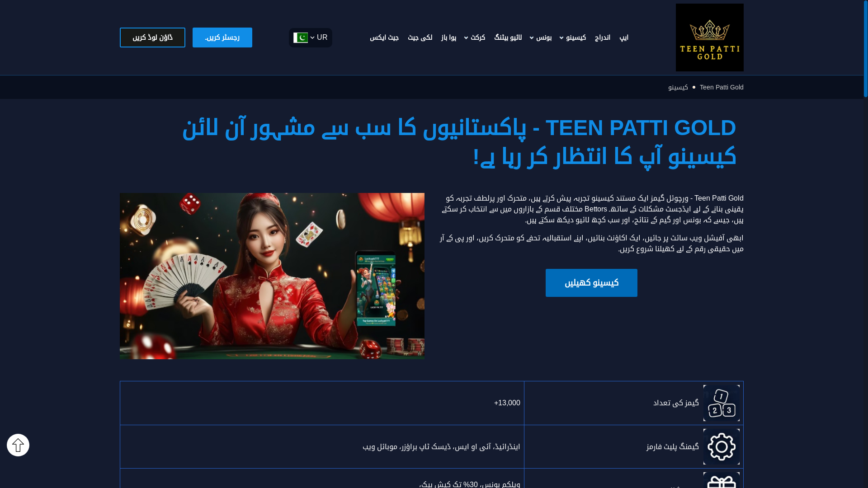Click the gift box bonus icon
Image resolution: width=868 pixels, height=488 pixels.
point(722,480)
